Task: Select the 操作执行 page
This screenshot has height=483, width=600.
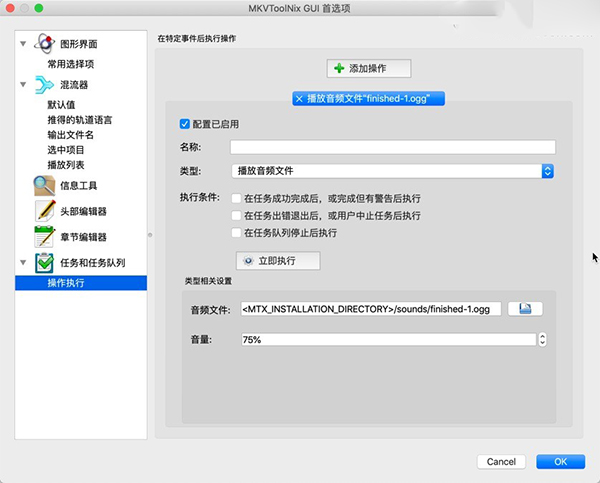Action: [x=81, y=283]
